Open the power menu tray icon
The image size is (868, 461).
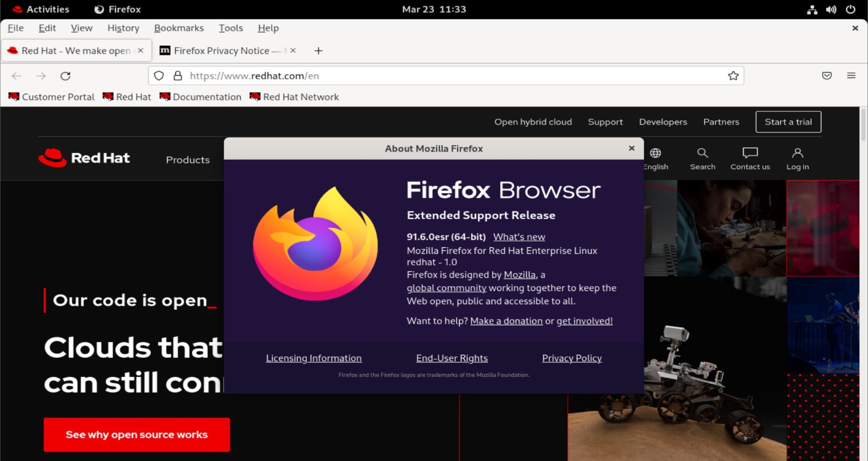(851, 9)
